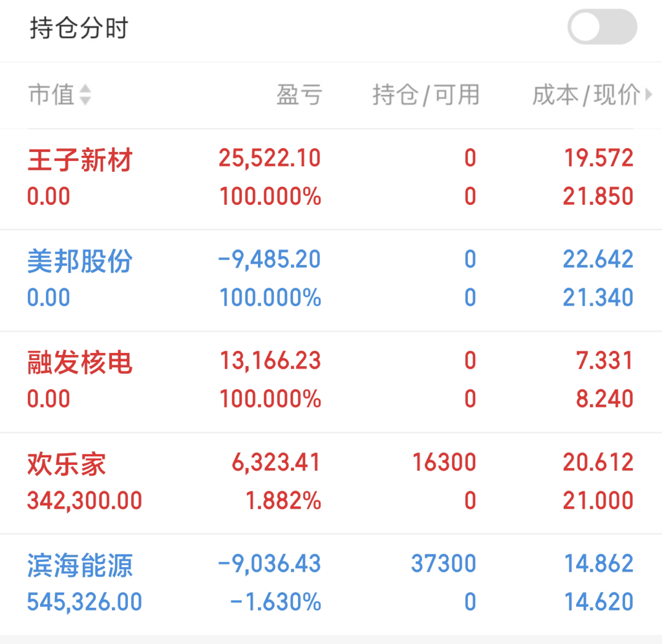
Task: Select the 成本/现价 column header
Action: [x=586, y=94]
